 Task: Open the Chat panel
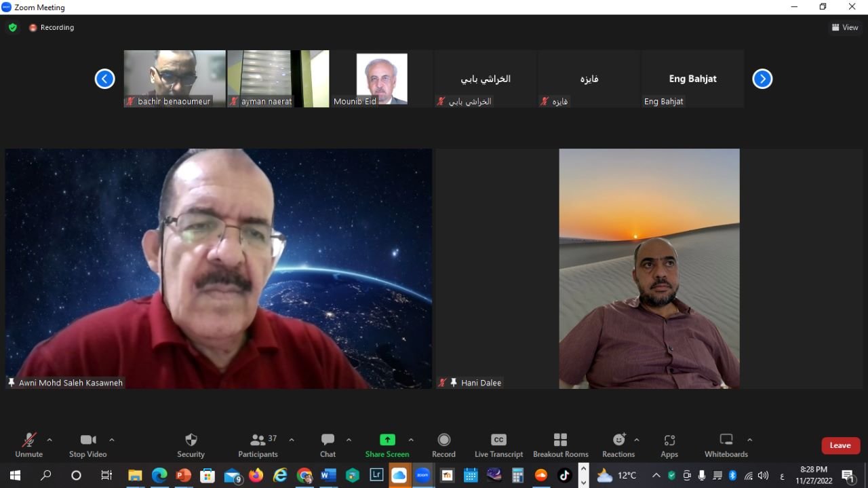328,445
